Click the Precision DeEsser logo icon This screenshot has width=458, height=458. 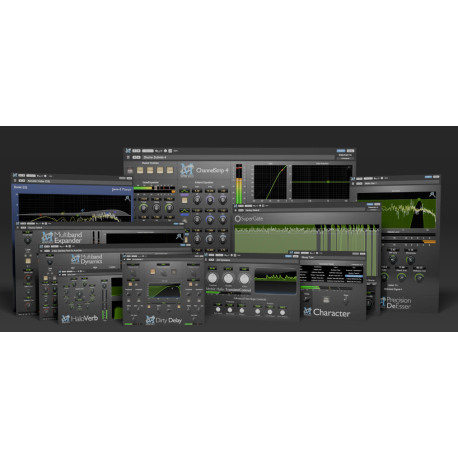(383, 303)
